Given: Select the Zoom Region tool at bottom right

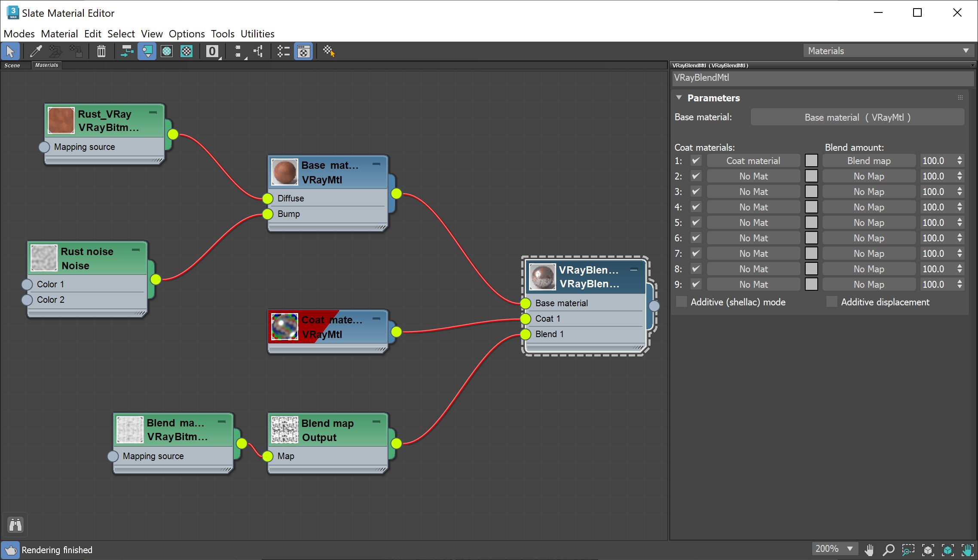Looking at the screenshot, I should tap(908, 549).
